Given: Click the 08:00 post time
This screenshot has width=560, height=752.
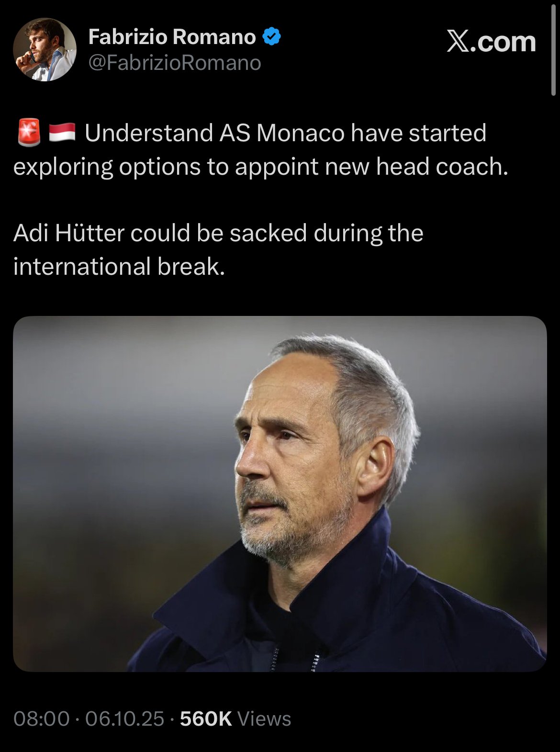Looking at the screenshot, I should tap(41, 718).
